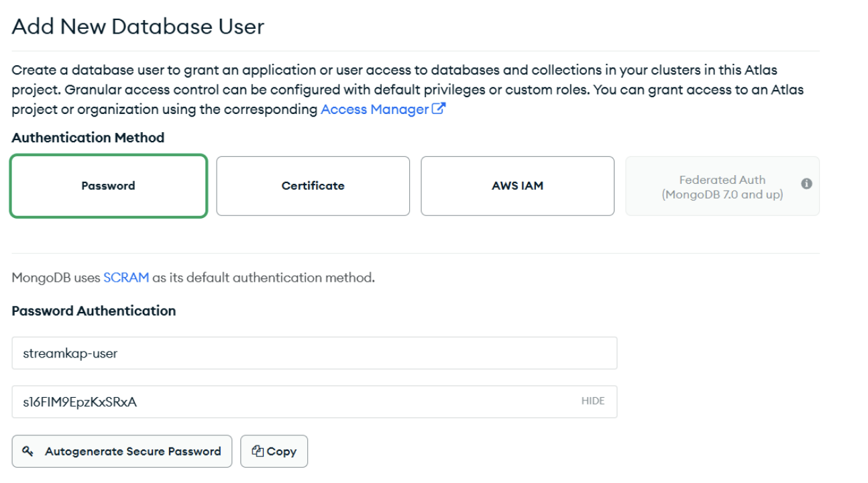Open the Access Manager link

[x=374, y=109]
